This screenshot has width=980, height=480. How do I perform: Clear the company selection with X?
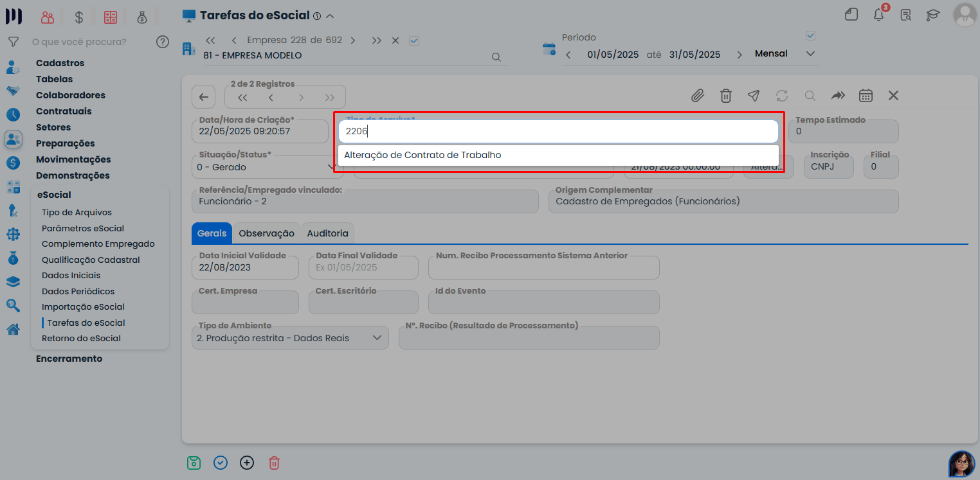click(x=395, y=40)
